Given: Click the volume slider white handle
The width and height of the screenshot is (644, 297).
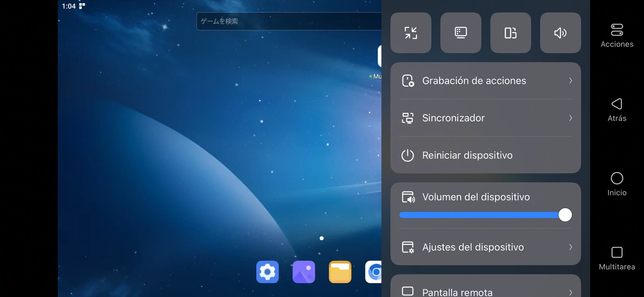Looking at the screenshot, I should point(565,215).
